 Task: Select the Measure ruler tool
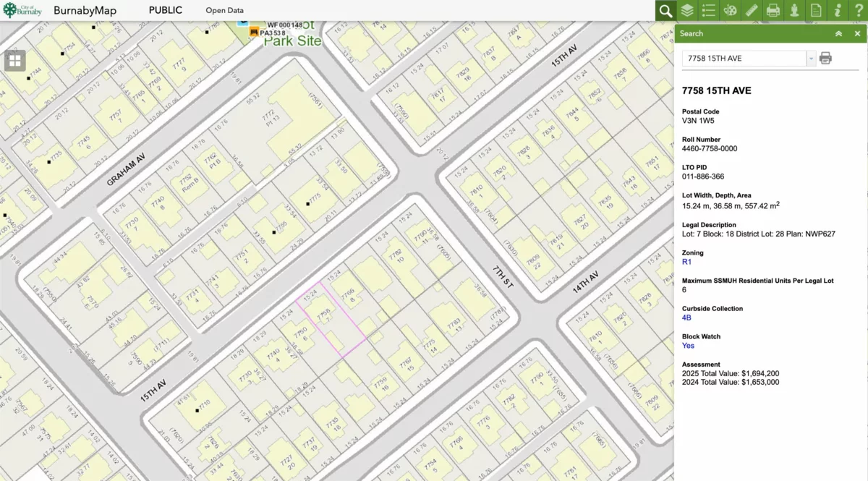click(752, 11)
